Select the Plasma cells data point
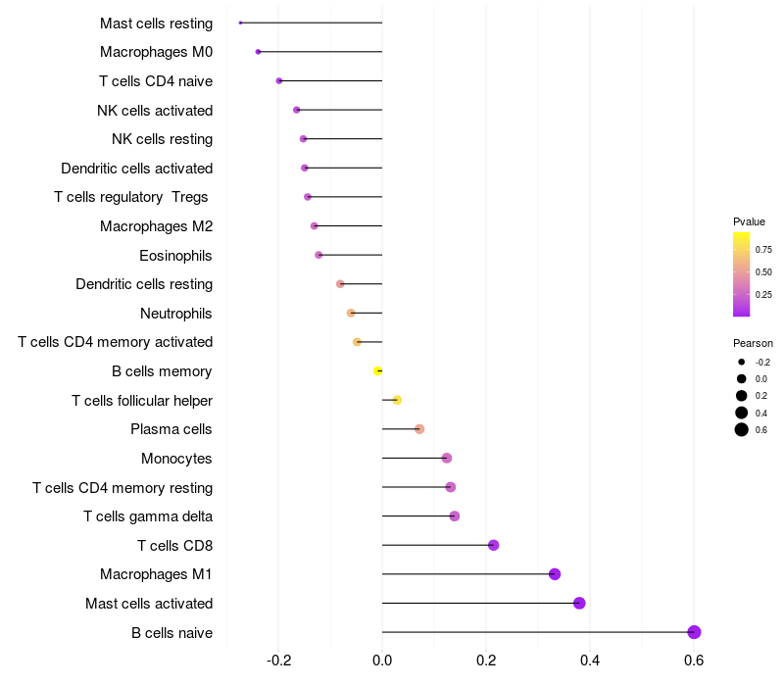 coord(419,429)
